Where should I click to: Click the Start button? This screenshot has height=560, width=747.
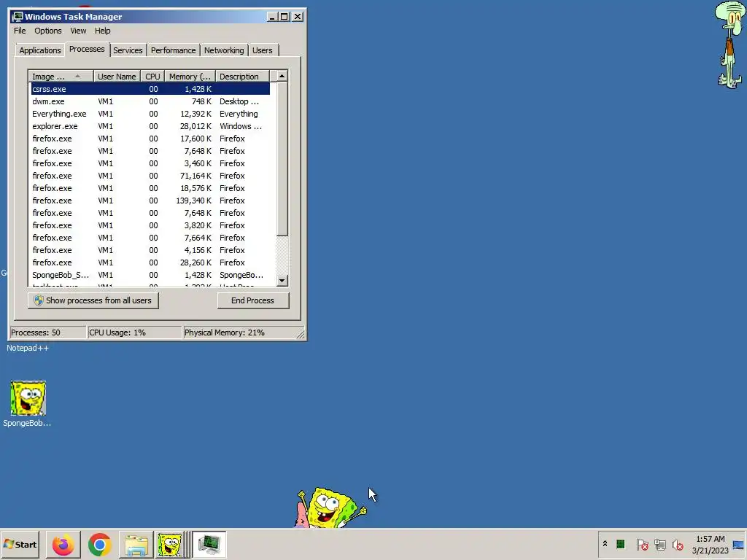(x=20, y=544)
